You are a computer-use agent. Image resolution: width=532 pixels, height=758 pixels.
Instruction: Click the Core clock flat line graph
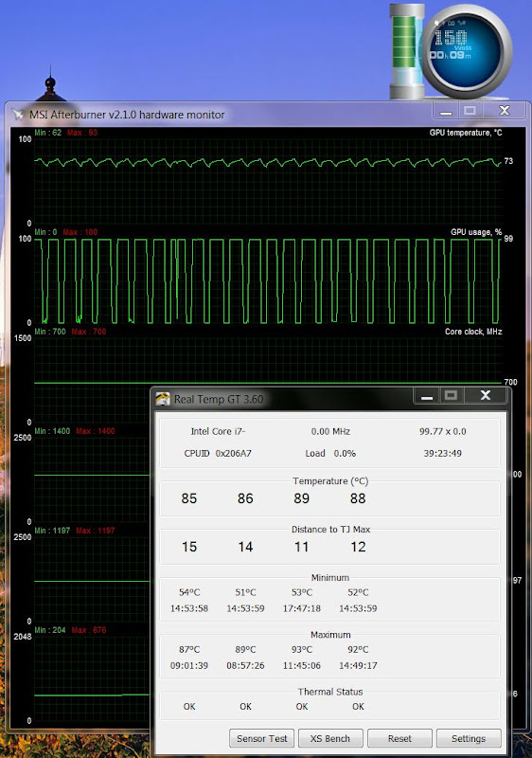(268, 383)
